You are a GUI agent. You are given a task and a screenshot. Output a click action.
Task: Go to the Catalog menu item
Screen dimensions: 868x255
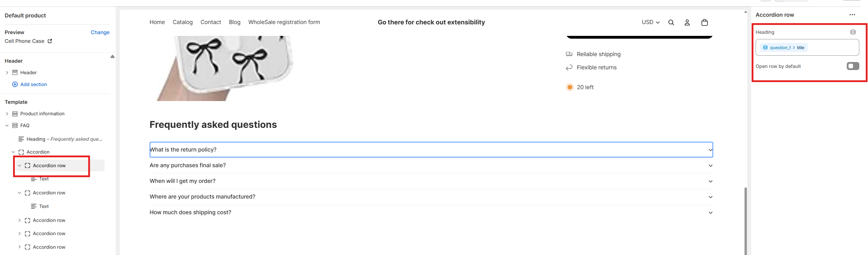(183, 22)
